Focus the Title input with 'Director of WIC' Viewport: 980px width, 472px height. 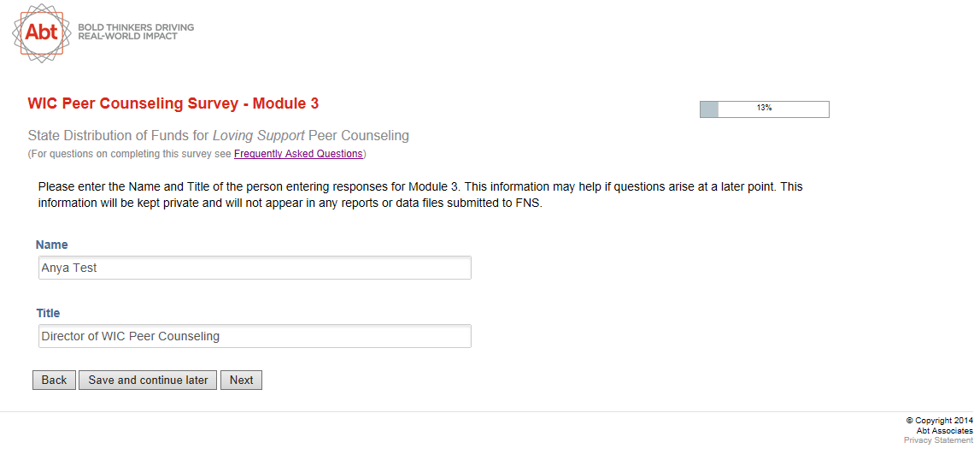(255, 336)
